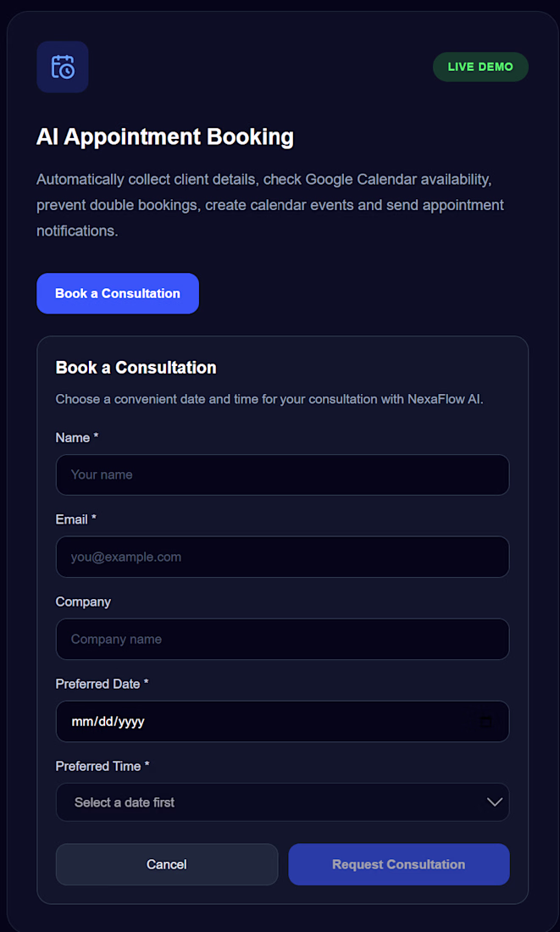The width and height of the screenshot is (560, 932).
Task: Click the Email * field label
Action: (76, 519)
